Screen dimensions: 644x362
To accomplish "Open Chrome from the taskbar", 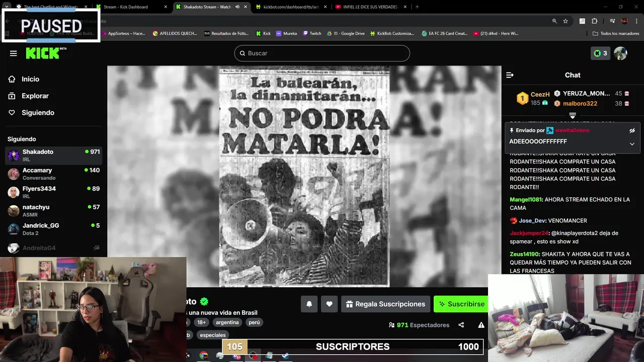I will [x=204, y=355].
